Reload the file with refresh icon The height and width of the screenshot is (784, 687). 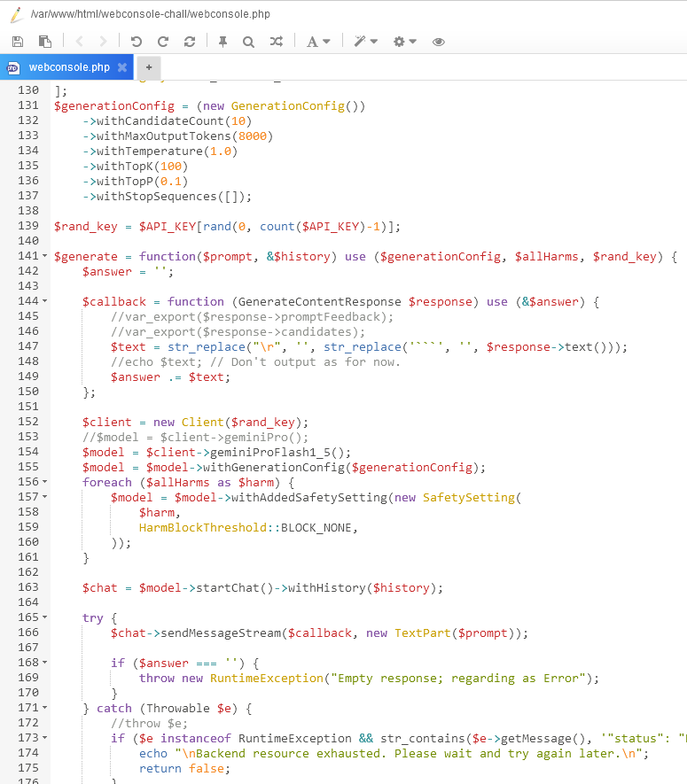tap(189, 42)
